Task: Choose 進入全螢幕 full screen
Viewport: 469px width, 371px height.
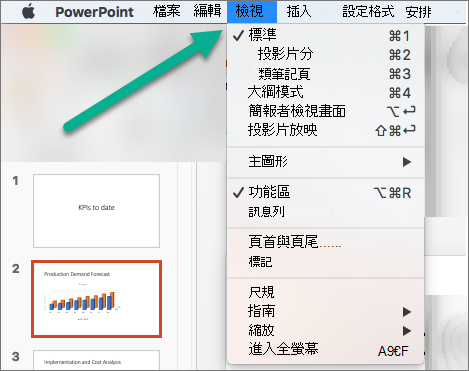Action: click(x=325, y=350)
